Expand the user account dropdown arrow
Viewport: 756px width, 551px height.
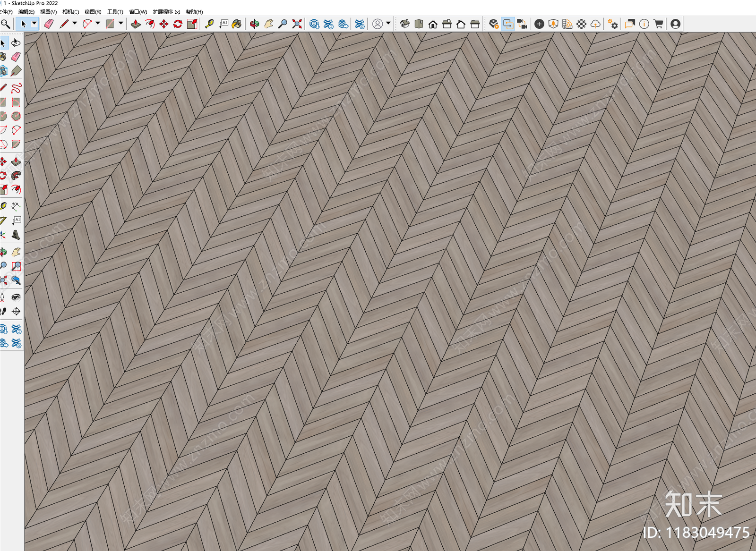pos(388,23)
